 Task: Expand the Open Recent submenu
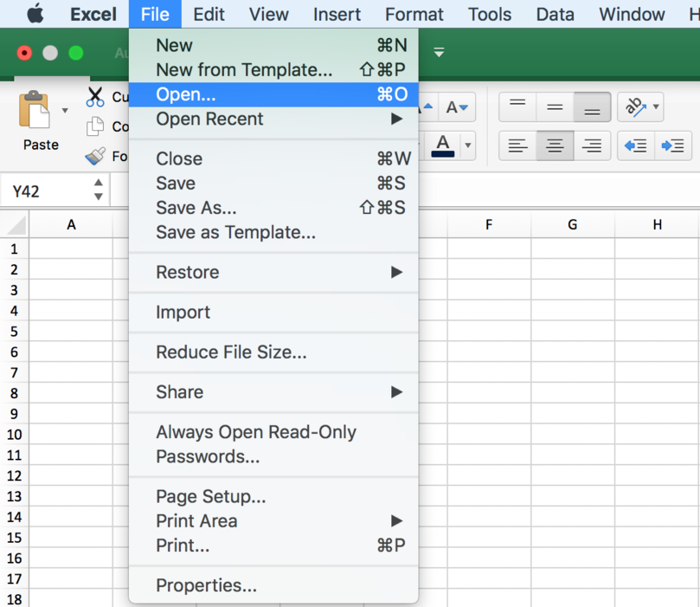[x=273, y=119]
